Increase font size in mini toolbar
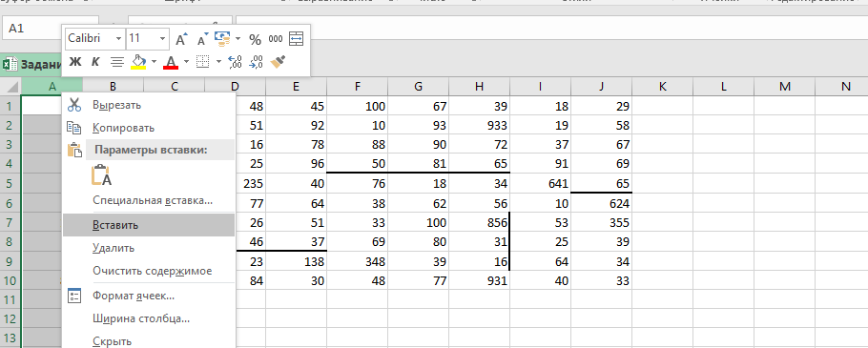The width and height of the screenshot is (868, 348). (x=181, y=39)
